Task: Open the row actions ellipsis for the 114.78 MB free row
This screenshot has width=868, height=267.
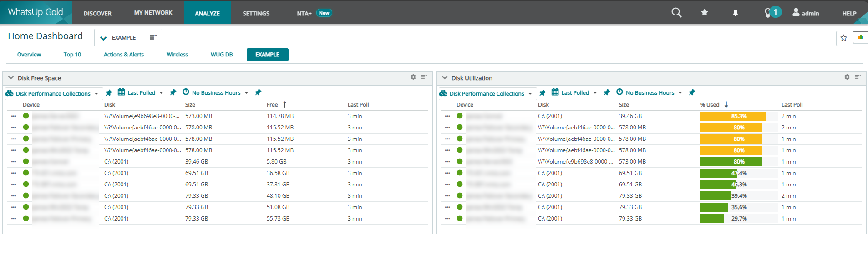Action: [14, 116]
